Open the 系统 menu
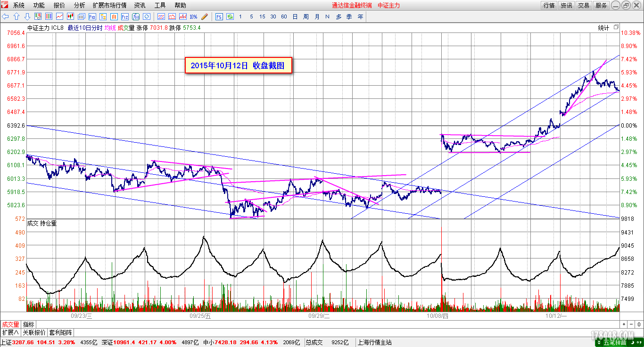Screen dimensions: 644x347 [19, 5]
